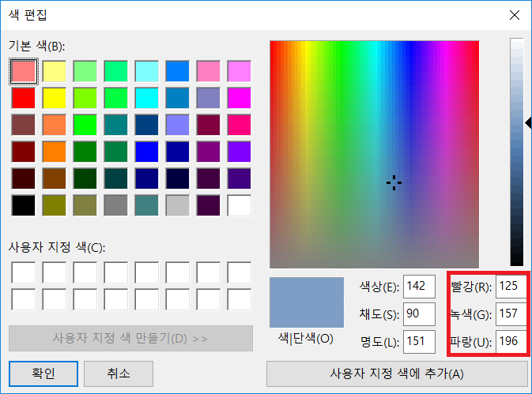The height and width of the screenshot is (394, 532).
Task: Click the 취소 button
Action: tap(119, 373)
